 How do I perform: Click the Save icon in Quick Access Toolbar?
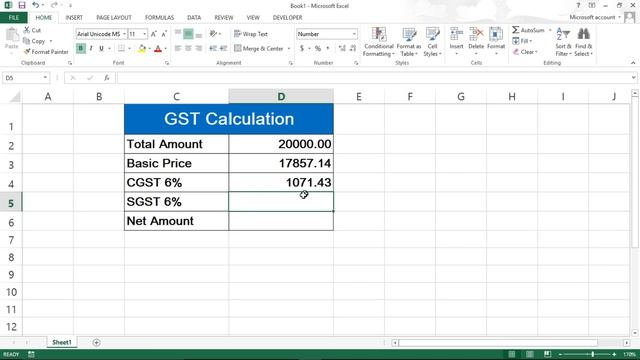click(x=22, y=5)
